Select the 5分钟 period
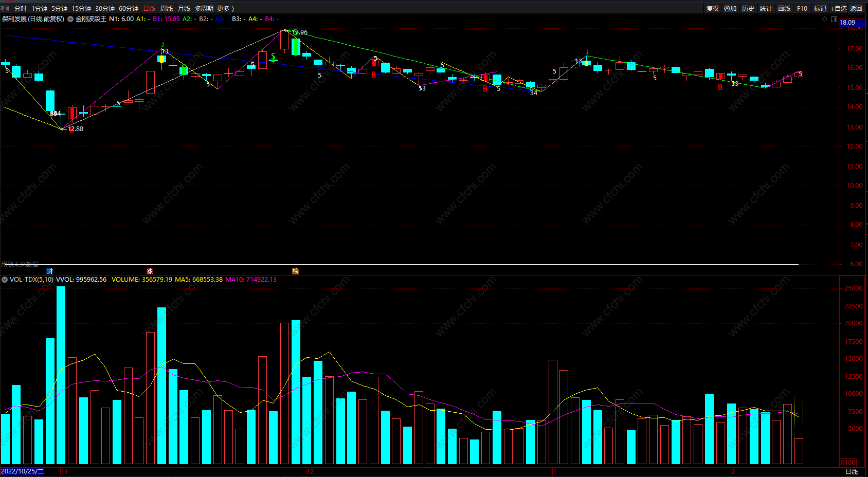Image resolution: width=868 pixels, height=477 pixels. point(59,9)
